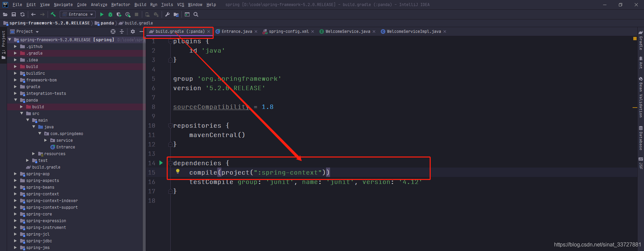Image resolution: width=644 pixels, height=251 pixels.
Task: Select spring-core module in tree
Action: (x=39, y=214)
